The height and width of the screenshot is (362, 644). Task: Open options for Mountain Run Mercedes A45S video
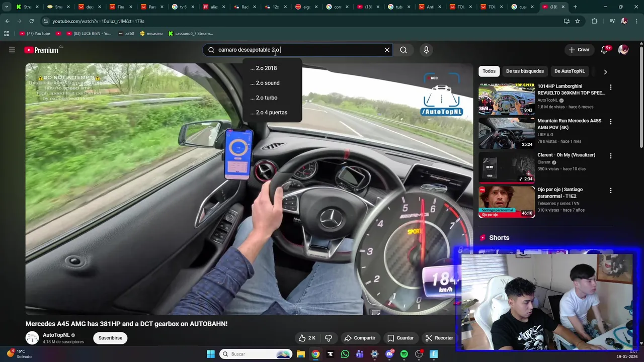click(x=611, y=122)
